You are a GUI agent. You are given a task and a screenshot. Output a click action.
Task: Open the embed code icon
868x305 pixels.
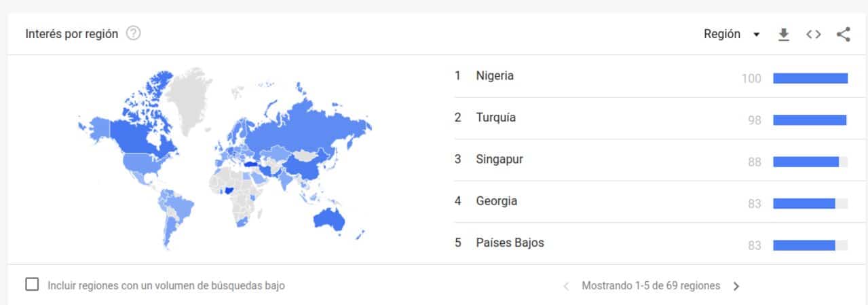tap(814, 35)
